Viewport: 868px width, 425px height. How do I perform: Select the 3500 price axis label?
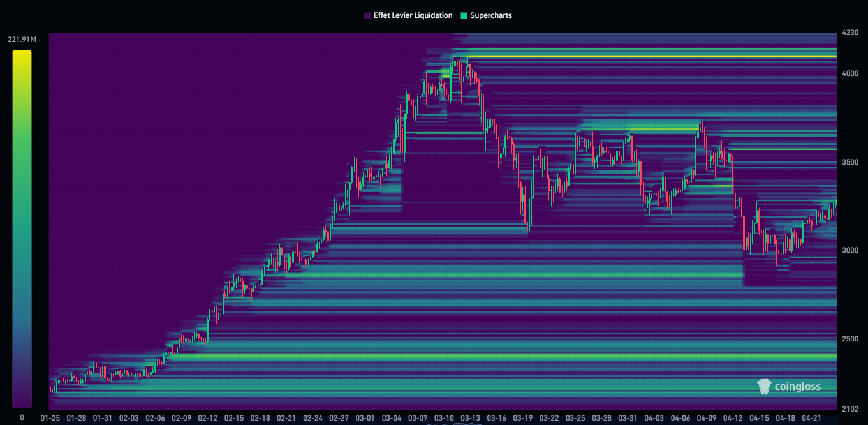(x=850, y=163)
